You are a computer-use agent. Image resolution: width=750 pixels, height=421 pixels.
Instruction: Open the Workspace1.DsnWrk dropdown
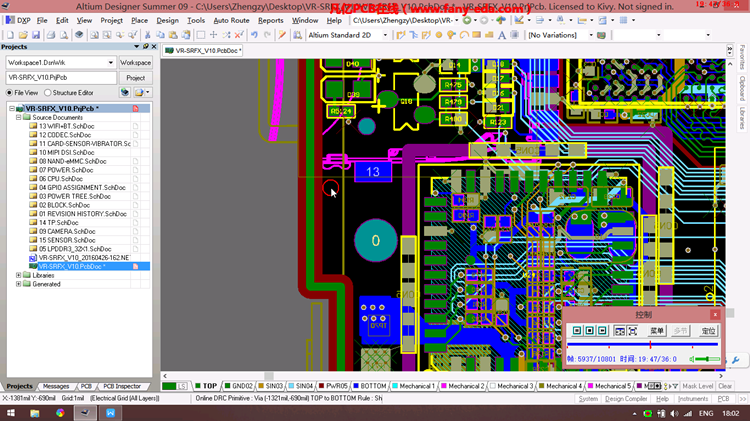coord(109,62)
